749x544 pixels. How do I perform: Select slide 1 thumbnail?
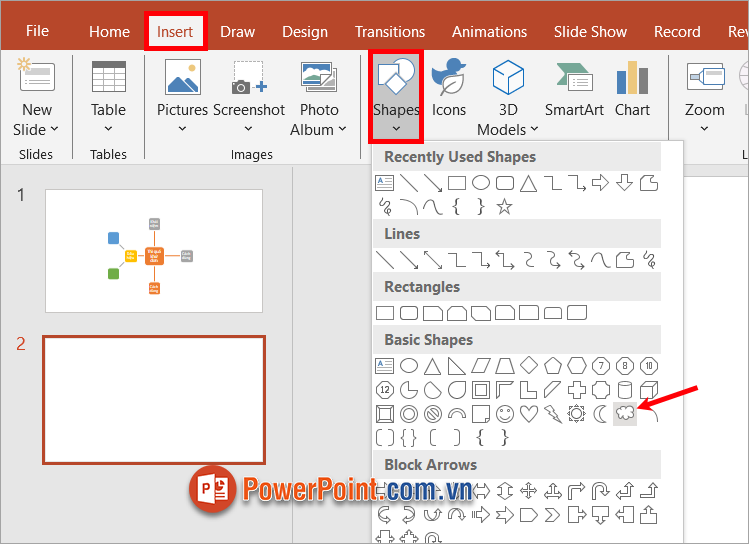click(x=154, y=251)
